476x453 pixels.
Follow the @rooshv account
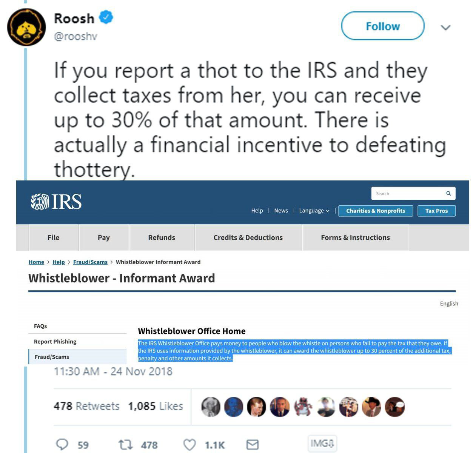383,26
